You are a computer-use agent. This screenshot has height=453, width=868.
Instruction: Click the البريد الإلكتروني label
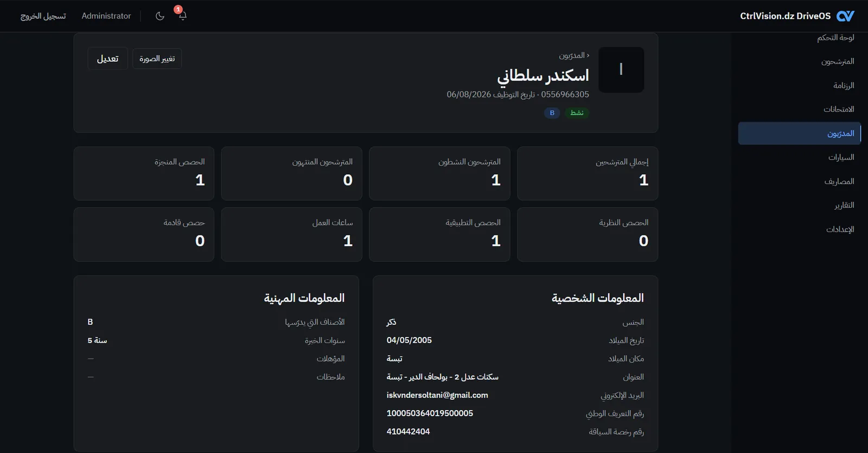[622, 395]
